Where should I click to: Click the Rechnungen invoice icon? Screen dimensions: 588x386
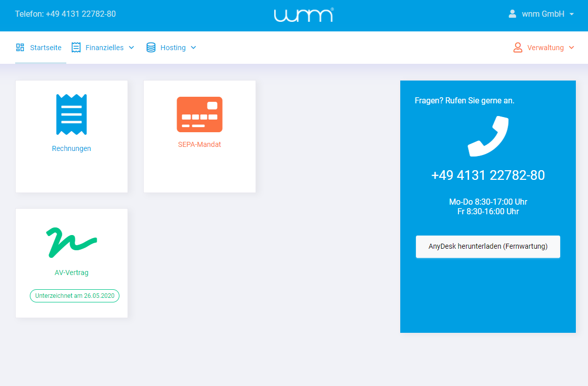tap(71, 114)
